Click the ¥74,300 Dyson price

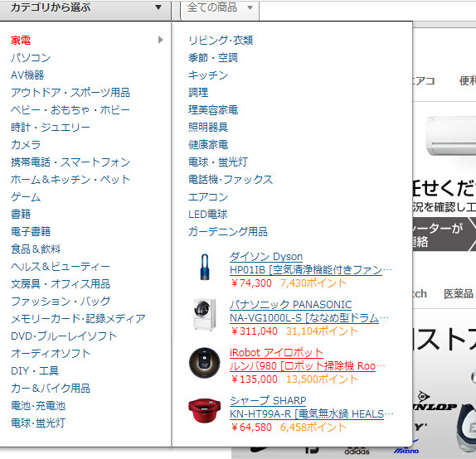click(251, 283)
